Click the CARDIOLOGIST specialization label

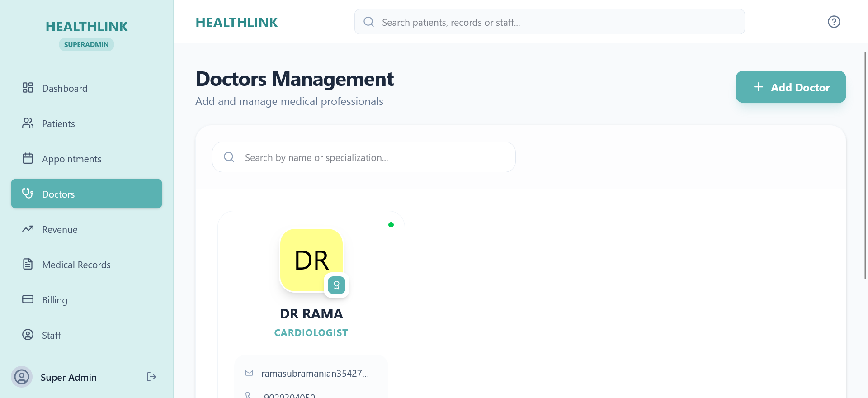[x=311, y=333]
